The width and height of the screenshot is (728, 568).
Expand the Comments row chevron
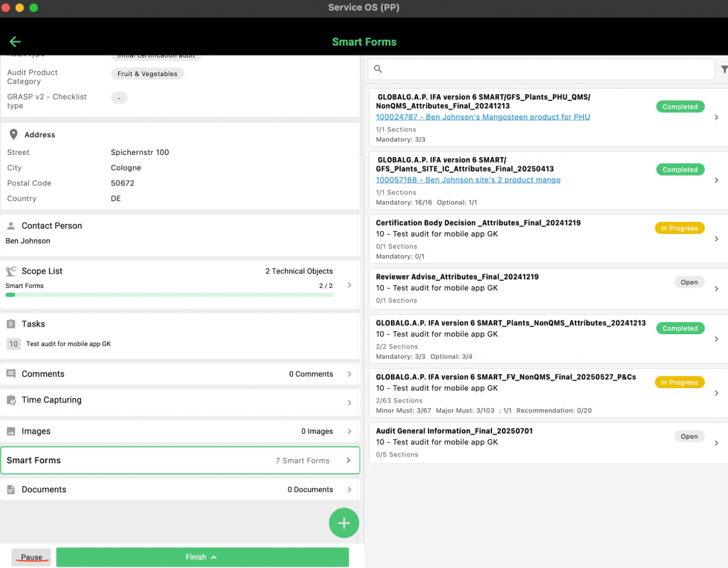(x=348, y=374)
